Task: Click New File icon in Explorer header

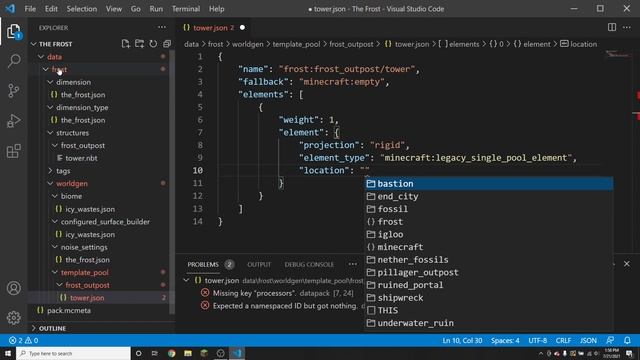Action: click(x=126, y=44)
